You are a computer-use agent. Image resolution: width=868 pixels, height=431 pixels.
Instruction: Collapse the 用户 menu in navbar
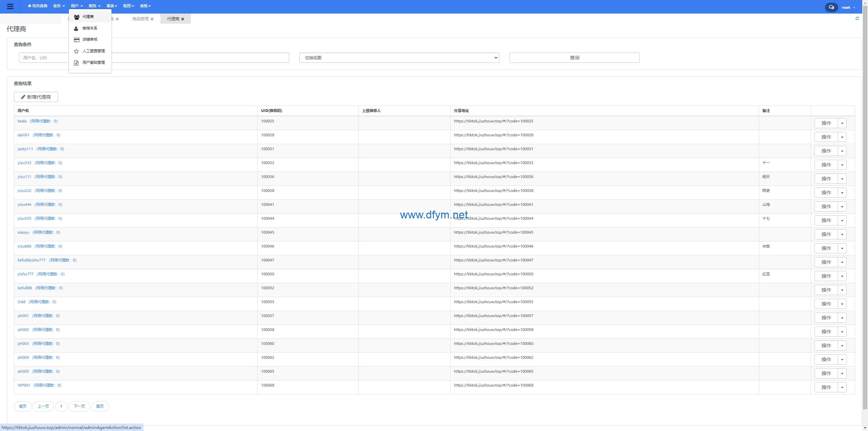pos(77,6)
